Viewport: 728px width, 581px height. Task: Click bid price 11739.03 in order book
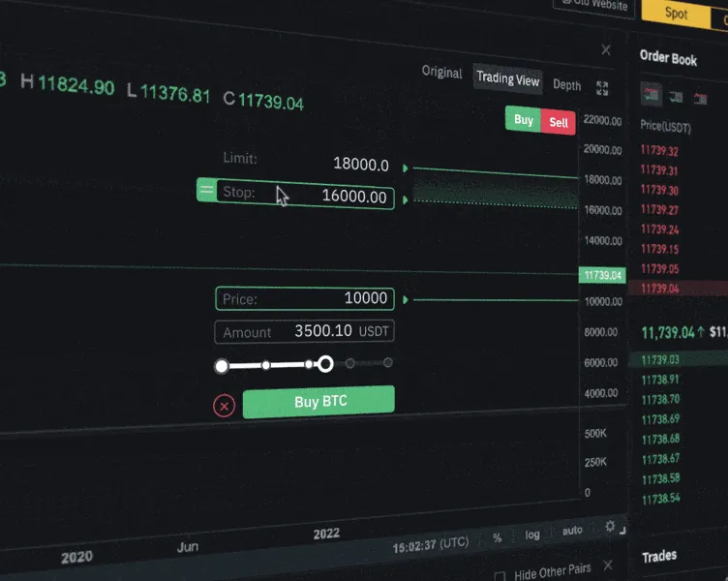point(660,359)
